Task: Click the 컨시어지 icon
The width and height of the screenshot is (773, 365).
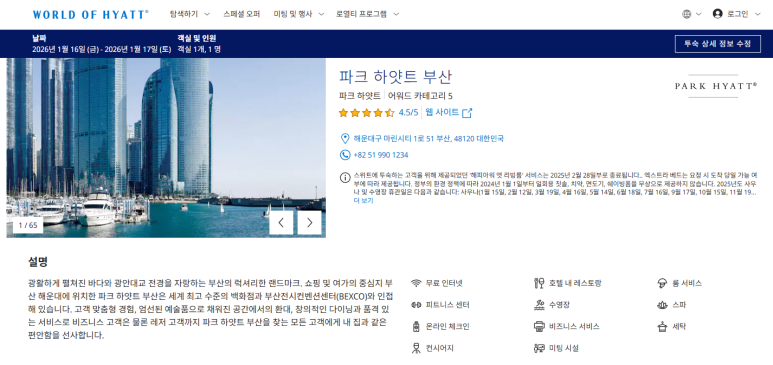Action: [416, 348]
